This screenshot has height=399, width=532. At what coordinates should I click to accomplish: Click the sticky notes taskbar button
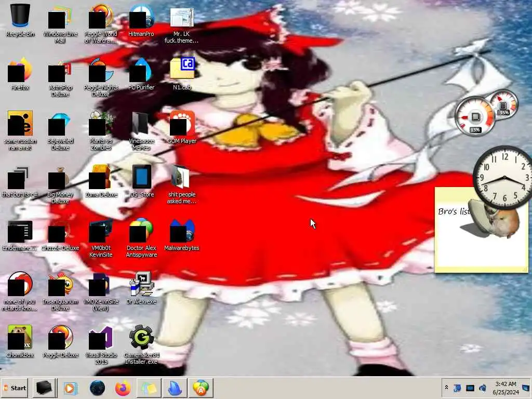point(149,388)
